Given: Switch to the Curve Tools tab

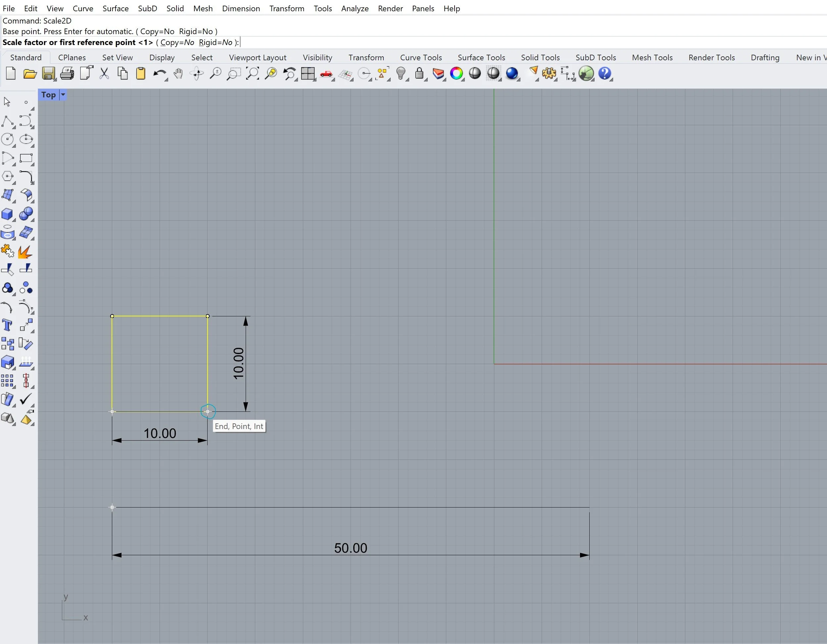Looking at the screenshot, I should 421,58.
